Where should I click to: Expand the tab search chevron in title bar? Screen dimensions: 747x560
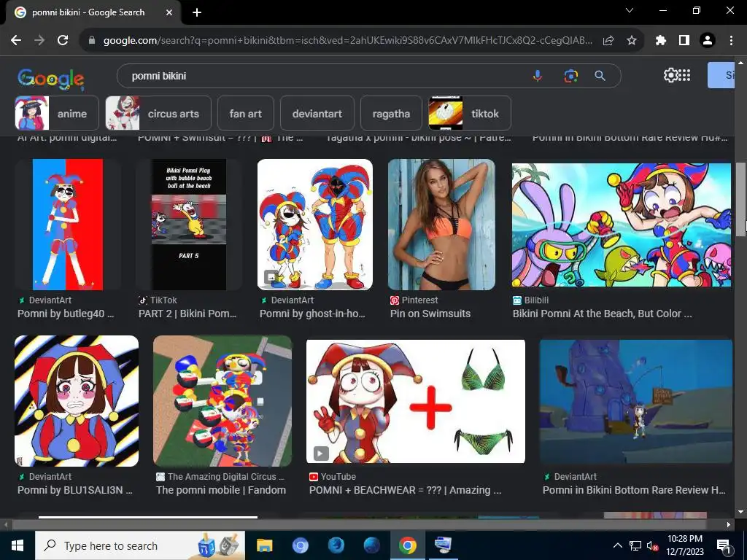(x=630, y=10)
